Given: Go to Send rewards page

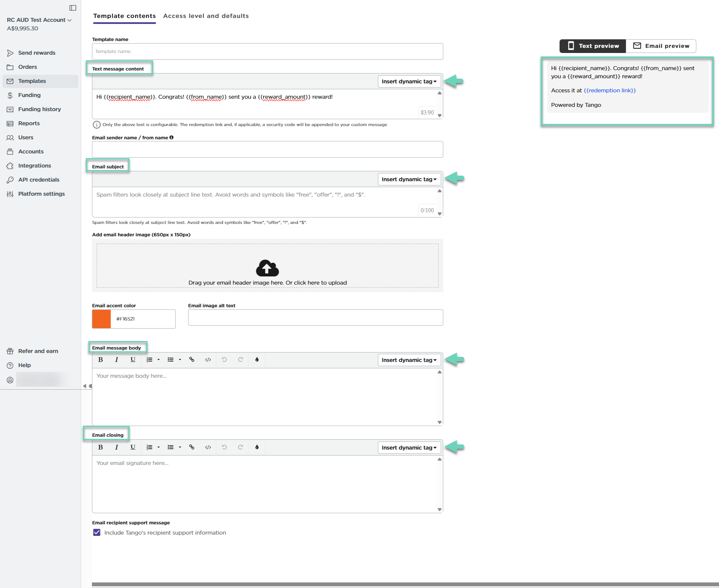Looking at the screenshot, I should point(37,53).
